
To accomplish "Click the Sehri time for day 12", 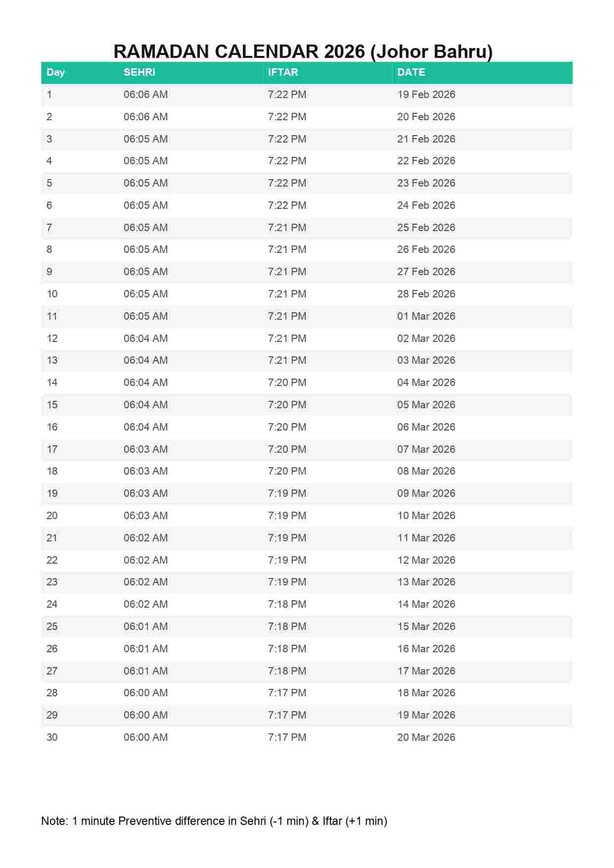I will (145, 338).
